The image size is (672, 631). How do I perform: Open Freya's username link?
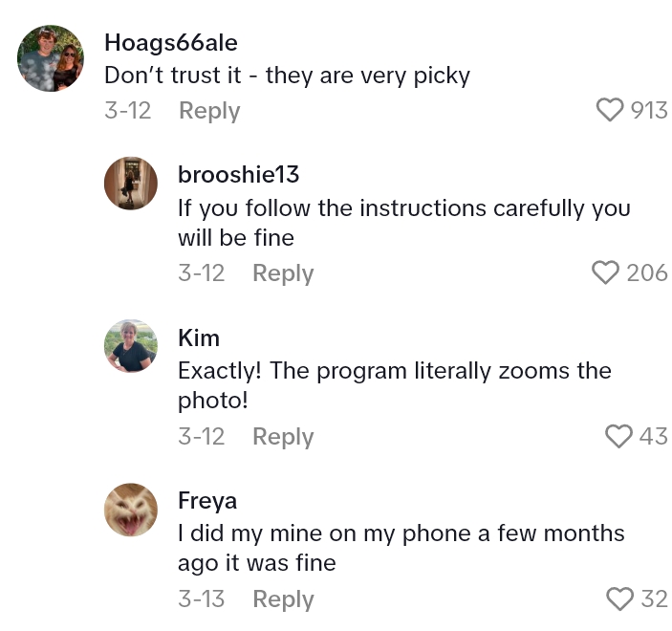207,500
